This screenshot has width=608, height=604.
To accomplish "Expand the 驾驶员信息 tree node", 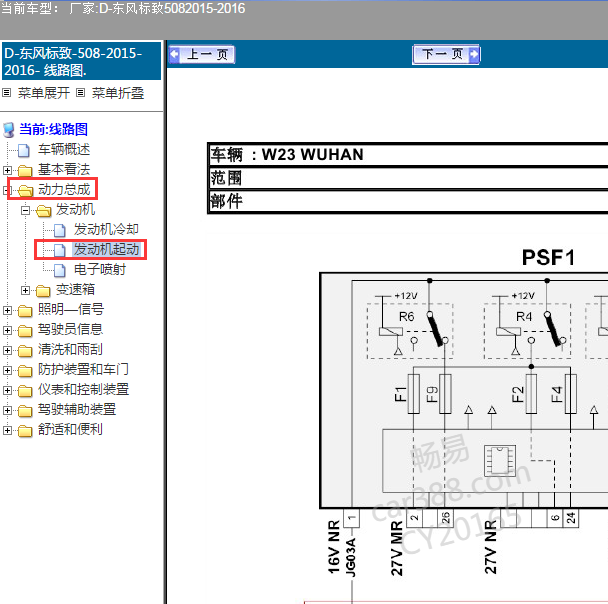I will [7, 330].
